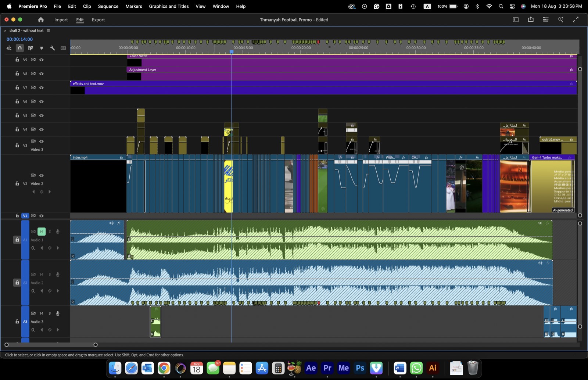Go to next keyframe on Audio 1 track
Viewport: 588px width, 380px height.
click(x=58, y=248)
